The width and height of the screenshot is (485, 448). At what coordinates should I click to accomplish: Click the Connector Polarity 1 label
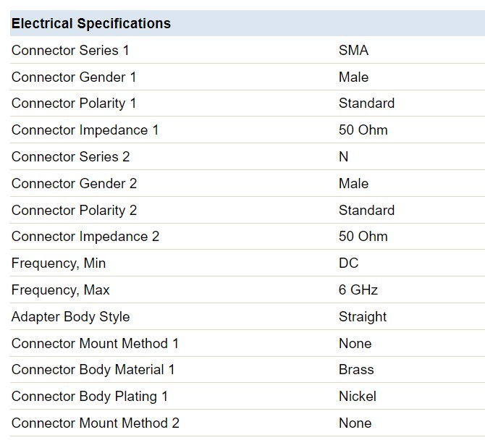click(x=74, y=103)
